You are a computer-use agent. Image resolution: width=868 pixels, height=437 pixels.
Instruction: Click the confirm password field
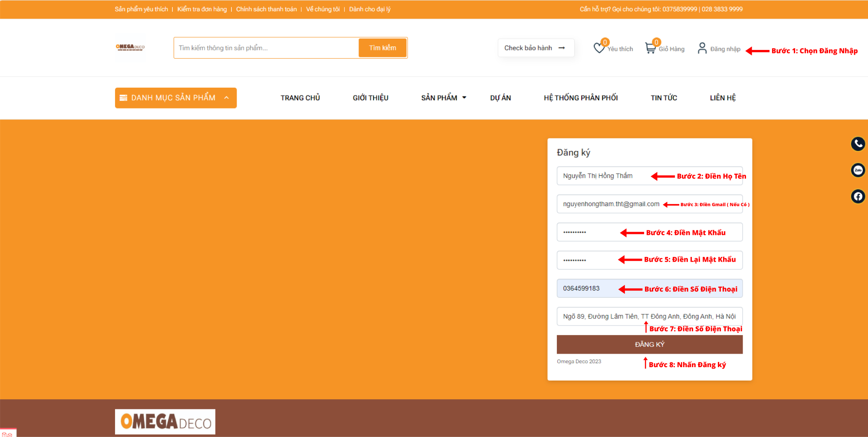pos(650,260)
